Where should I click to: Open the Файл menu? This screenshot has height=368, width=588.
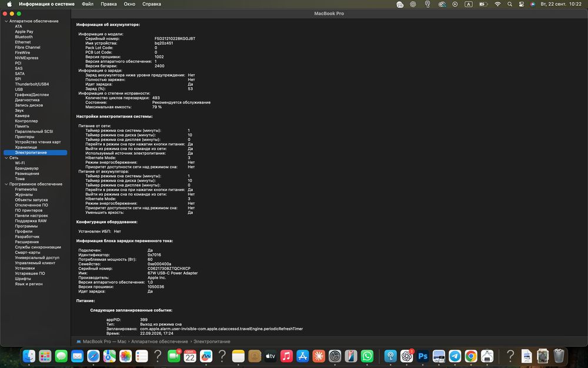pos(88,4)
